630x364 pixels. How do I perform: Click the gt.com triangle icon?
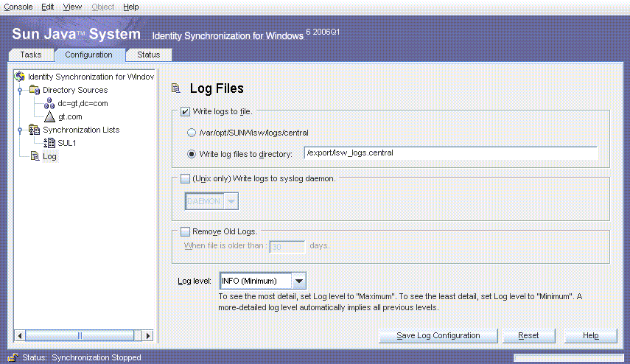pyautogui.click(x=49, y=116)
